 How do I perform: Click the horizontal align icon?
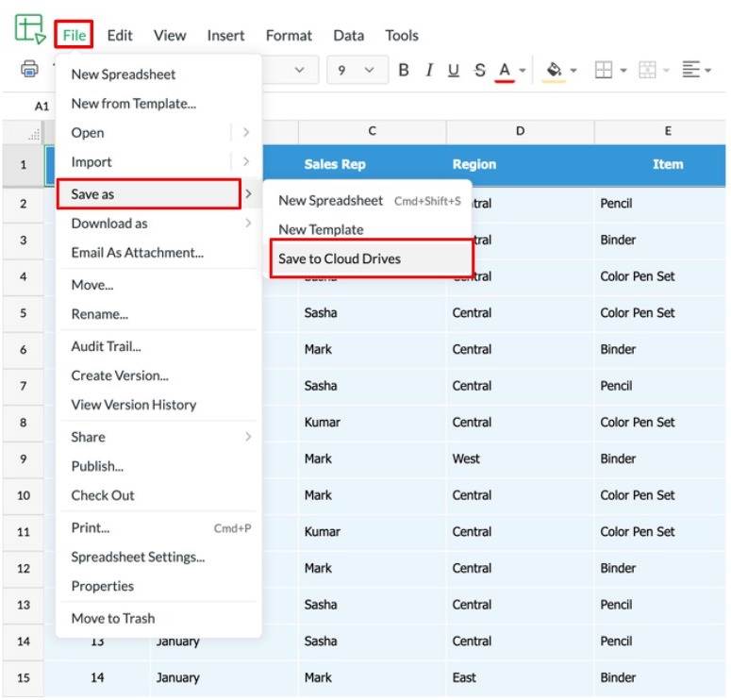pos(691,70)
